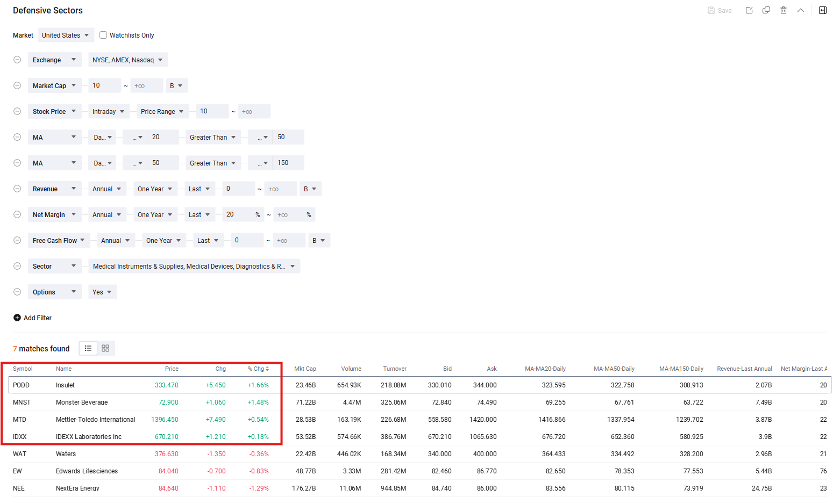This screenshot has height=504, width=833.
Task: Enable the Watchlists Only checkbox
Action: click(103, 35)
